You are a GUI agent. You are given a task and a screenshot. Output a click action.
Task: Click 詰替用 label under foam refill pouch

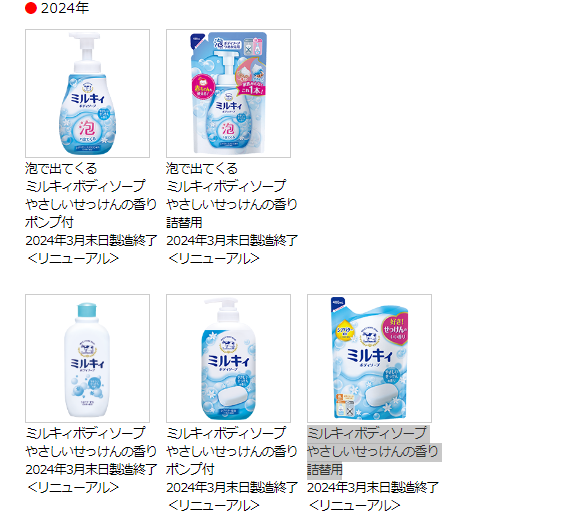tap(184, 223)
